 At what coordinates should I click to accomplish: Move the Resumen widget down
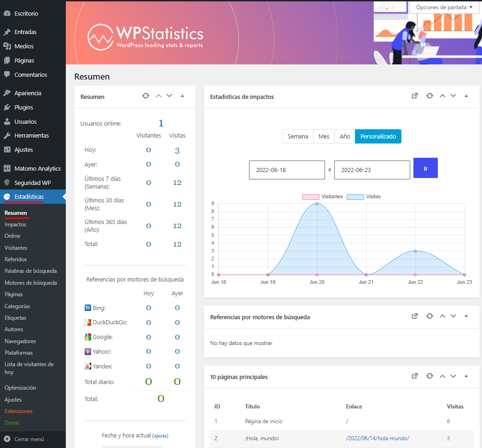pyautogui.click(x=169, y=96)
